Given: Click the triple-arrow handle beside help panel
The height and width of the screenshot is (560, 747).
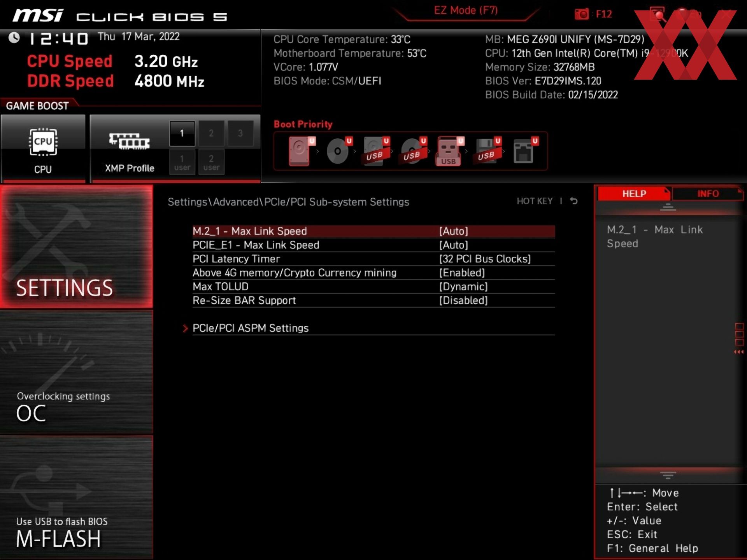Looking at the screenshot, I should pyautogui.click(x=739, y=352).
